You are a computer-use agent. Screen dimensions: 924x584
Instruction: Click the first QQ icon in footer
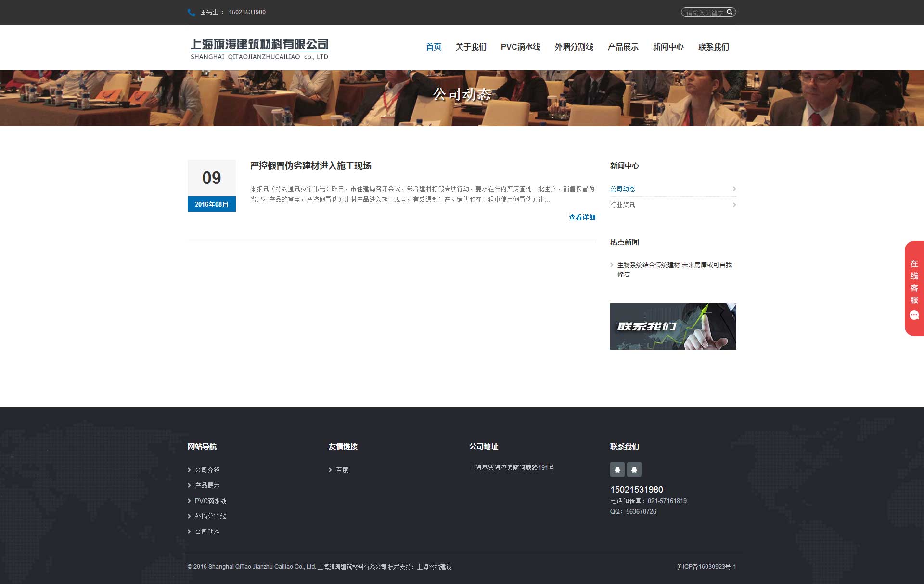(x=617, y=469)
